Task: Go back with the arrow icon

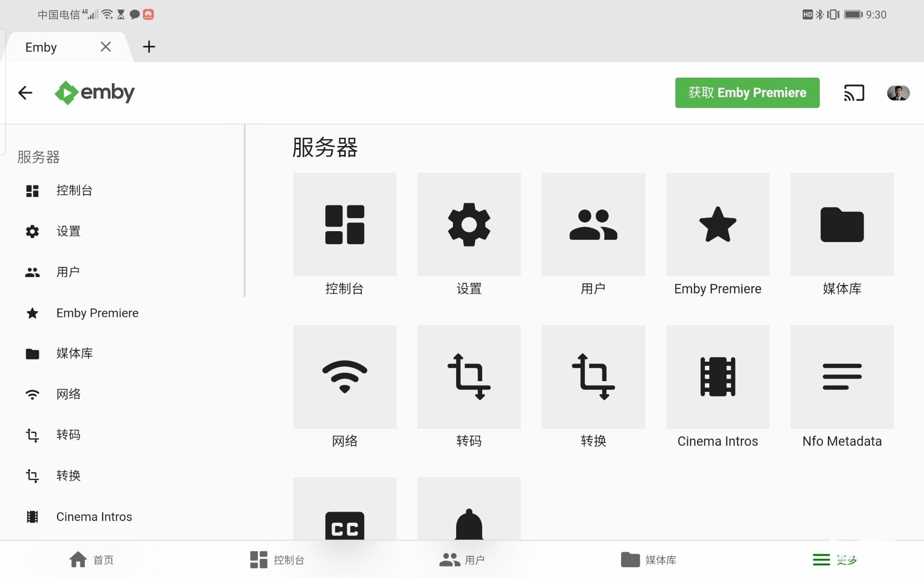Action: 25,93
